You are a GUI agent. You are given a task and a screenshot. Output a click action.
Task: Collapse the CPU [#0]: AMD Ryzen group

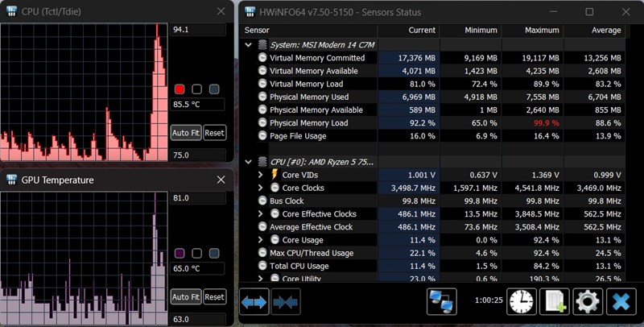coord(248,162)
